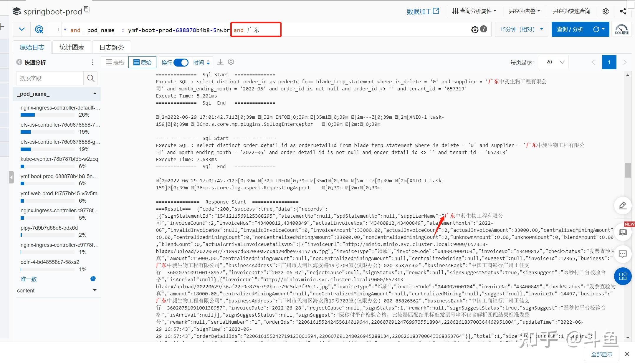The width and height of the screenshot is (635, 364).
Task: Click the share icon in top right
Action: [x=623, y=11]
